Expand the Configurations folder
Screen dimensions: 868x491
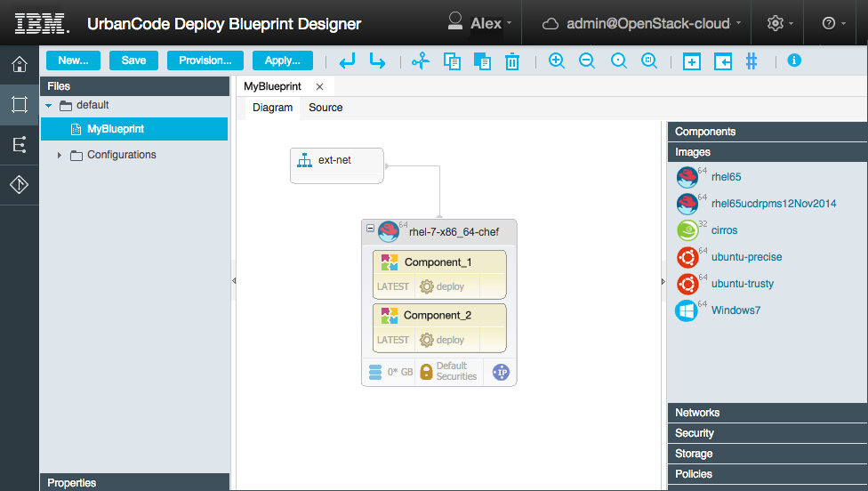pos(60,156)
